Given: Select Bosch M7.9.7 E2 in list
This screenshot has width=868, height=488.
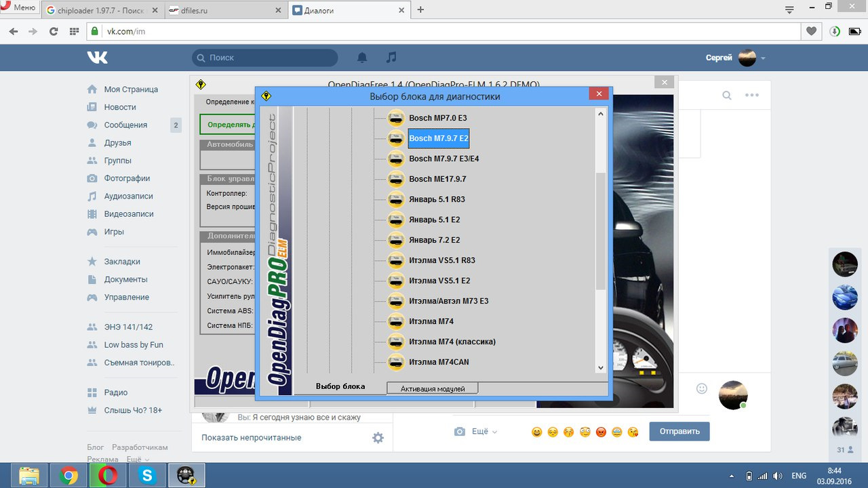Looking at the screenshot, I should (x=439, y=138).
